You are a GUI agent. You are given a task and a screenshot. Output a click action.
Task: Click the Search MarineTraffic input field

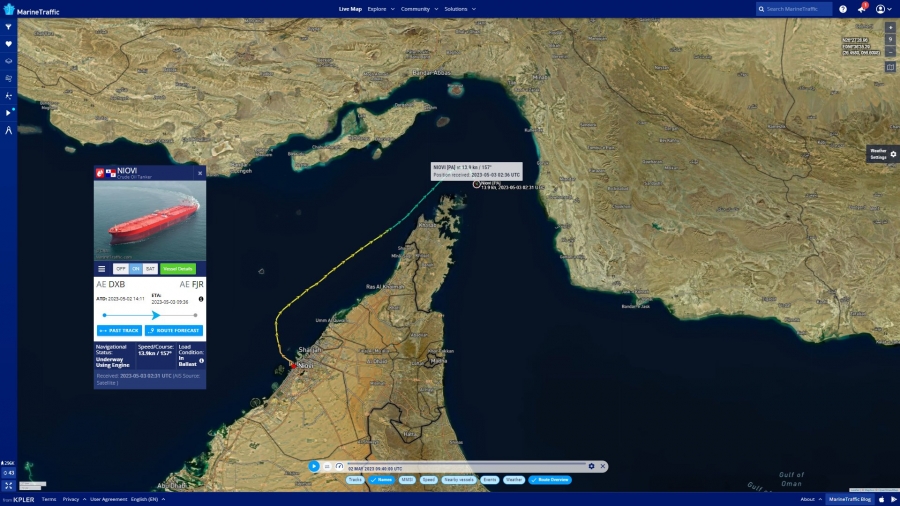[x=797, y=9]
